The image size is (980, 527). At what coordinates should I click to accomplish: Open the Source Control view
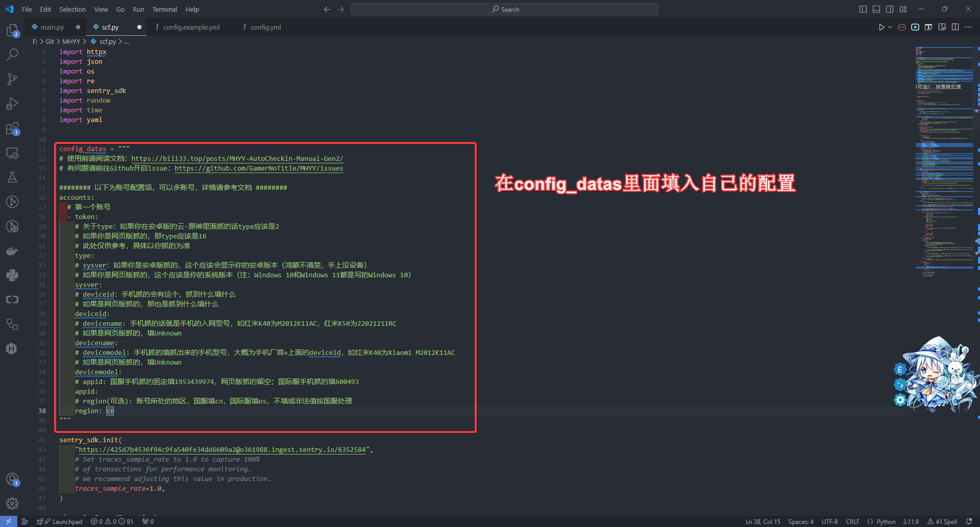(x=12, y=79)
